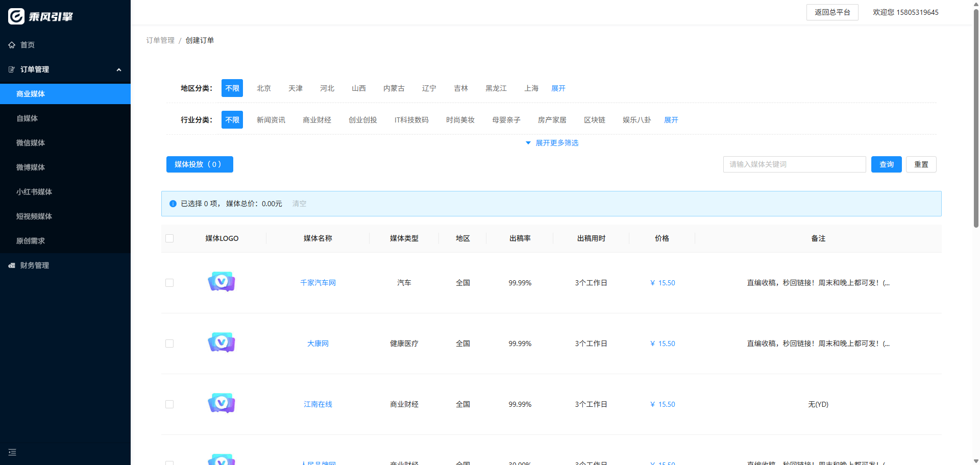The width and height of the screenshot is (980, 465).
Task: Check the select-all checkbox in table header
Action: (169, 238)
